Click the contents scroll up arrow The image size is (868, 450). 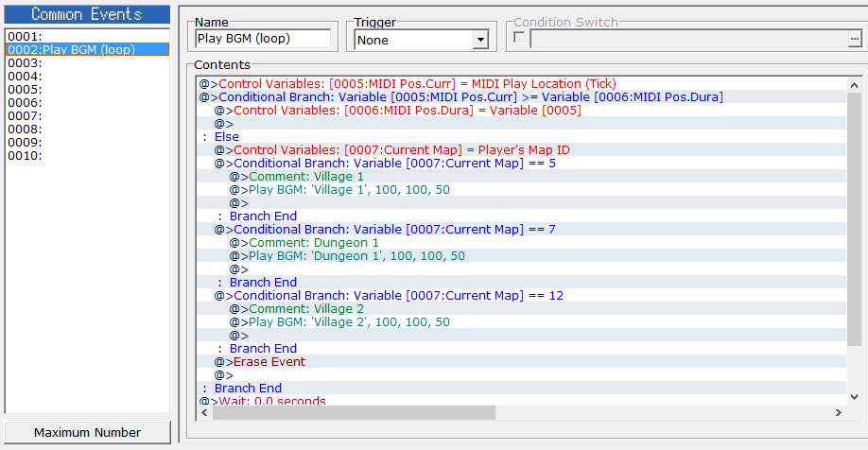click(854, 85)
